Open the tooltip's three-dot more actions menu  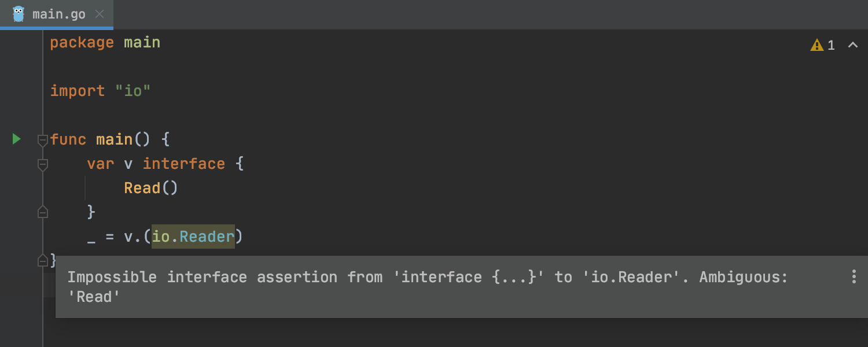854,276
